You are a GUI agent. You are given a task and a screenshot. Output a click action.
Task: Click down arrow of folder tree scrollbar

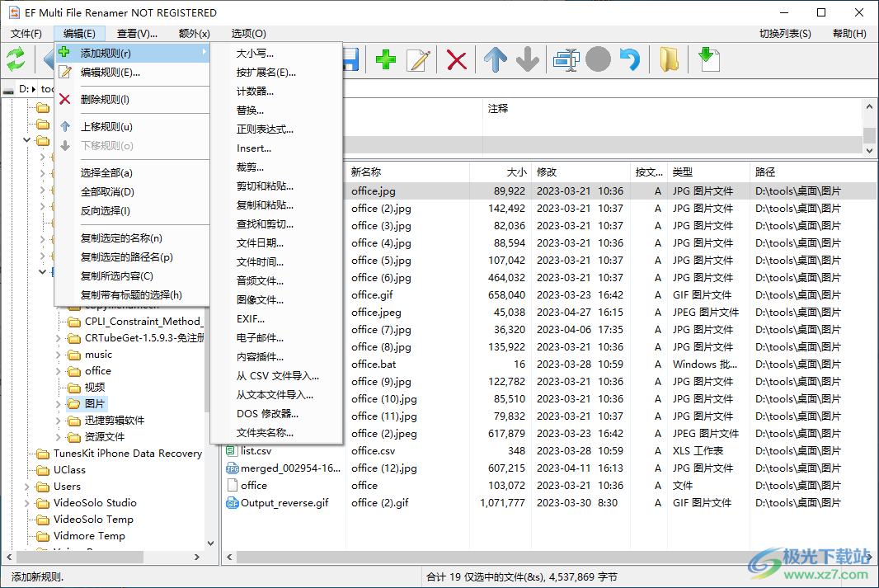coord(211,543)
